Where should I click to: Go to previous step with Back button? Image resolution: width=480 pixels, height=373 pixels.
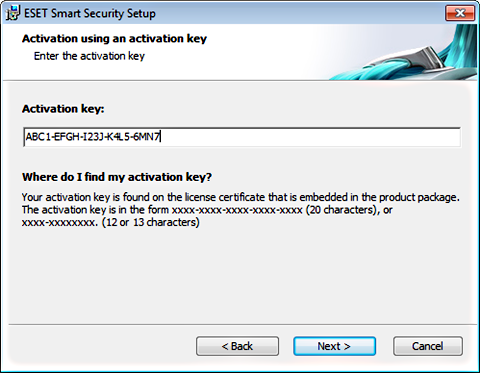(x=237, y=346)
